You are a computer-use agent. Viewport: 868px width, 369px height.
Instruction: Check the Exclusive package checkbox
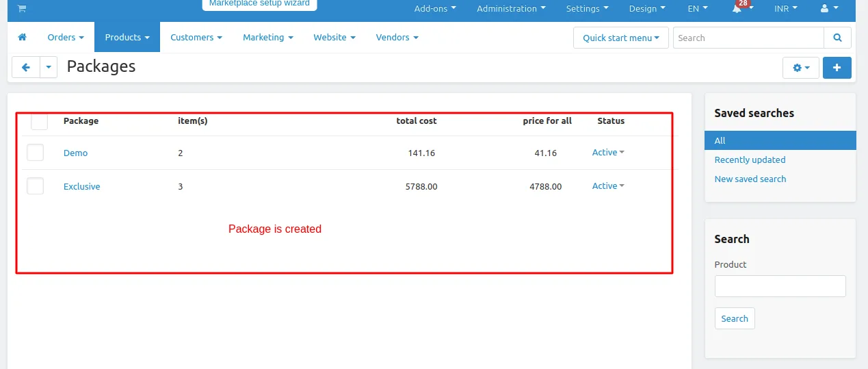coord(35,186)
